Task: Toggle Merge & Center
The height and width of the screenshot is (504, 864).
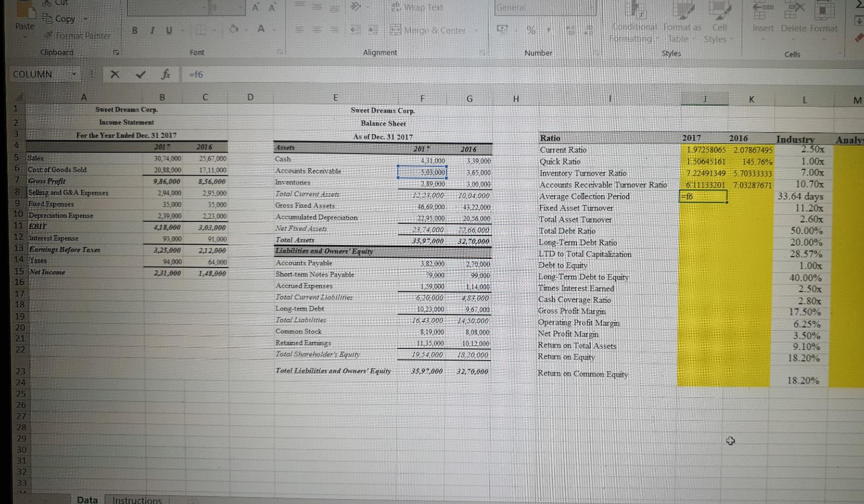Action: 428,31
